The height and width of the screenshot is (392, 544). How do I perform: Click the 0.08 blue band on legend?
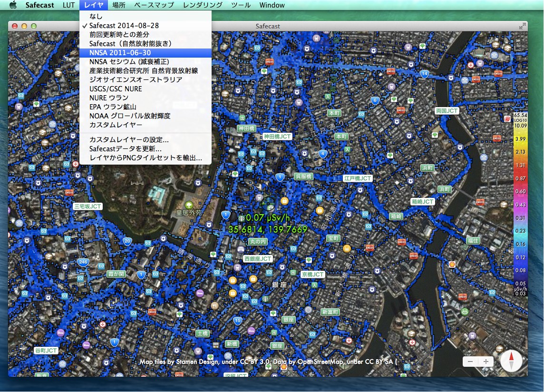click(520, 270)
